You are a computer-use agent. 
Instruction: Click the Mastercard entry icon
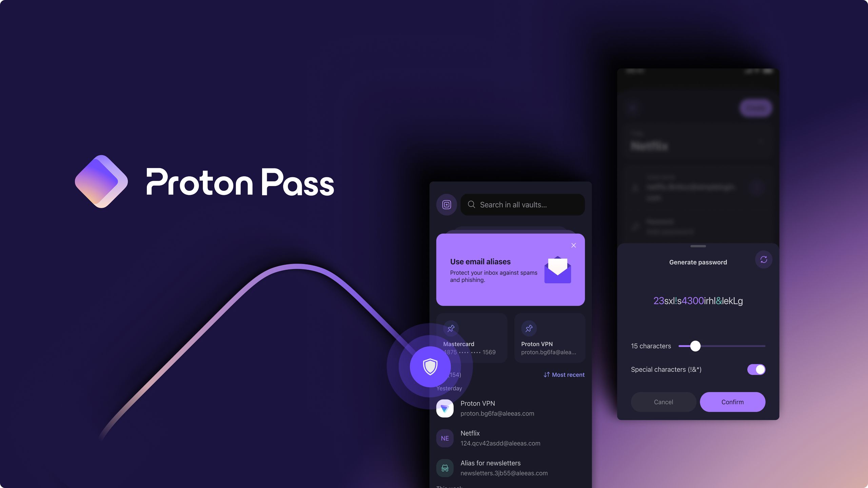[451, 328]
